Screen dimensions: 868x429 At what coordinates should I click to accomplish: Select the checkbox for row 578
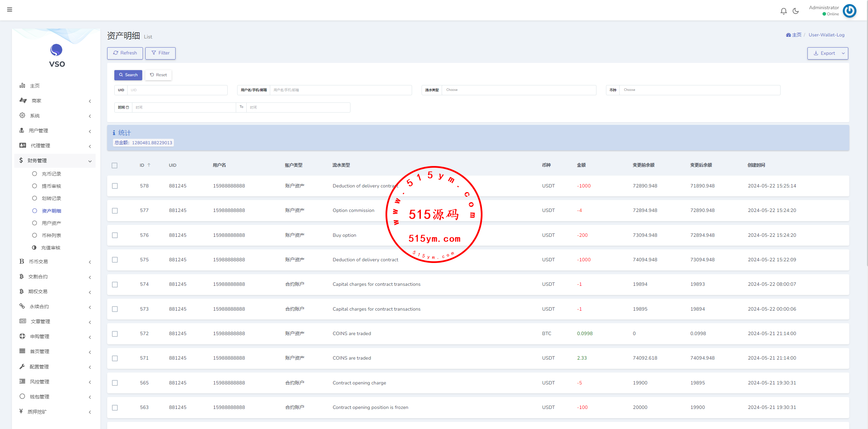coord(115,186)
